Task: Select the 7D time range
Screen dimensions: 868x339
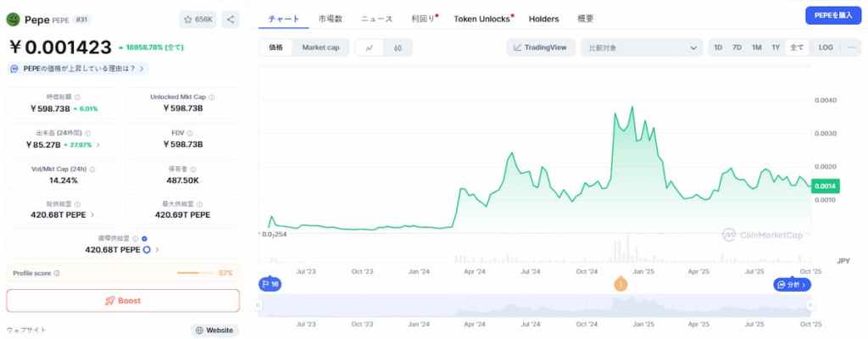Action: (x=737, y=47)
